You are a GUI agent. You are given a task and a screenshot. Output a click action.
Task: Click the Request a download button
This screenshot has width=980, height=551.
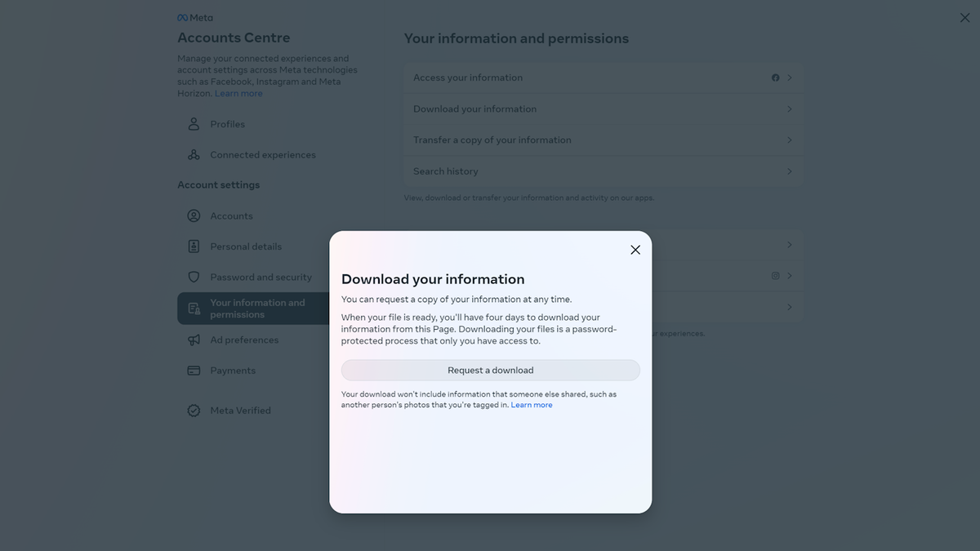(x=491, y=370)
